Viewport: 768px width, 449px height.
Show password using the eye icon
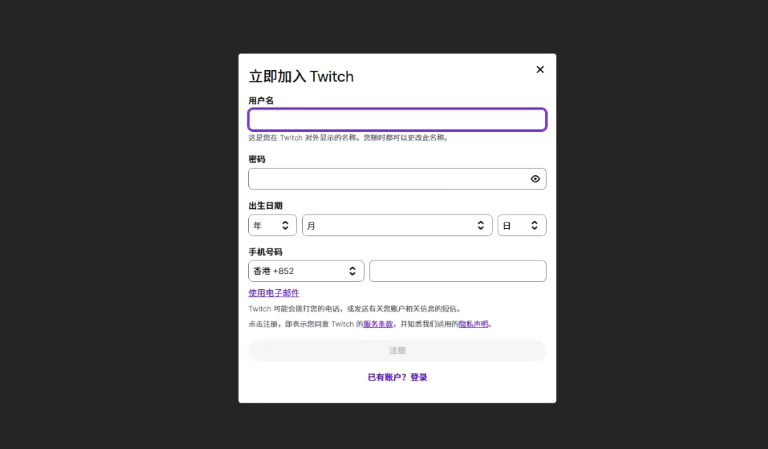[x=535, y=179]
